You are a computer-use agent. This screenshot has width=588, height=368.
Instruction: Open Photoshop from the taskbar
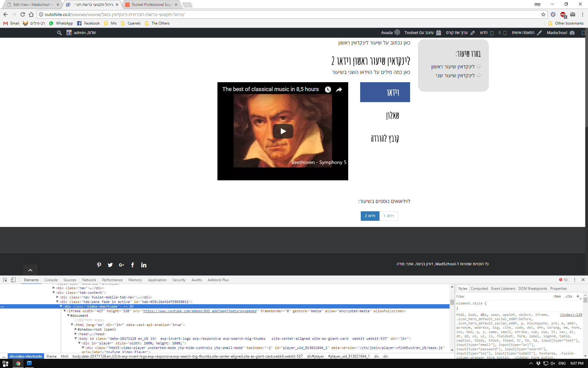coord(29,363)
